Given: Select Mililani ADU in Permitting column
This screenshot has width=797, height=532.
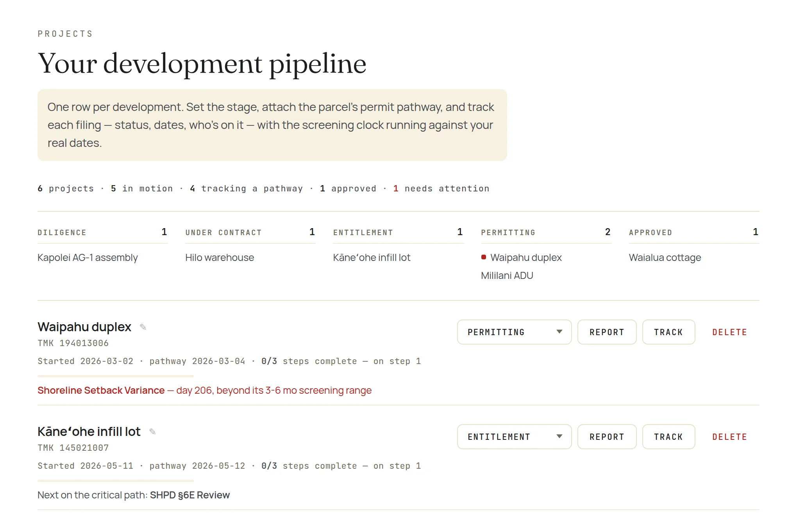Looking at the screenshot, I should [x=507, y=275].
